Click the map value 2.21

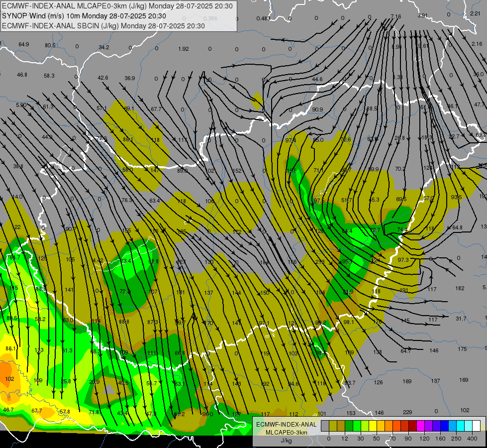point(475,13)
